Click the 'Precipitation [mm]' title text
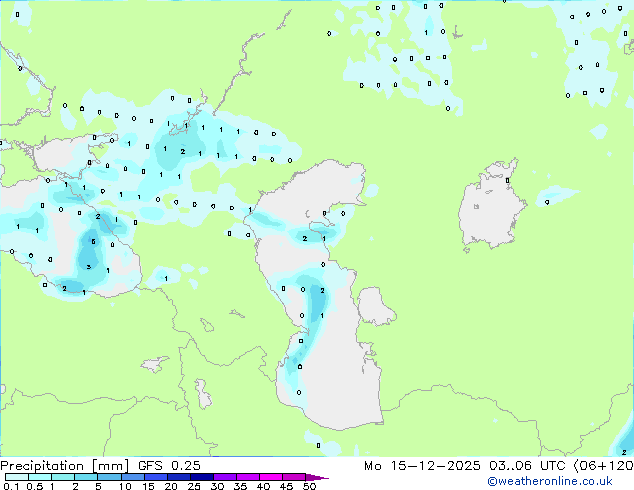 tap(64, 466)
